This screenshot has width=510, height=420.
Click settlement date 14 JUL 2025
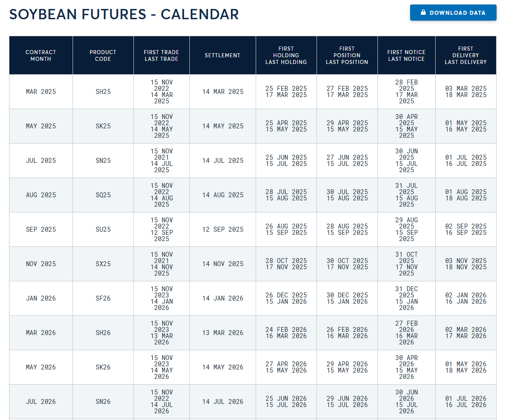tap(223, 161)
